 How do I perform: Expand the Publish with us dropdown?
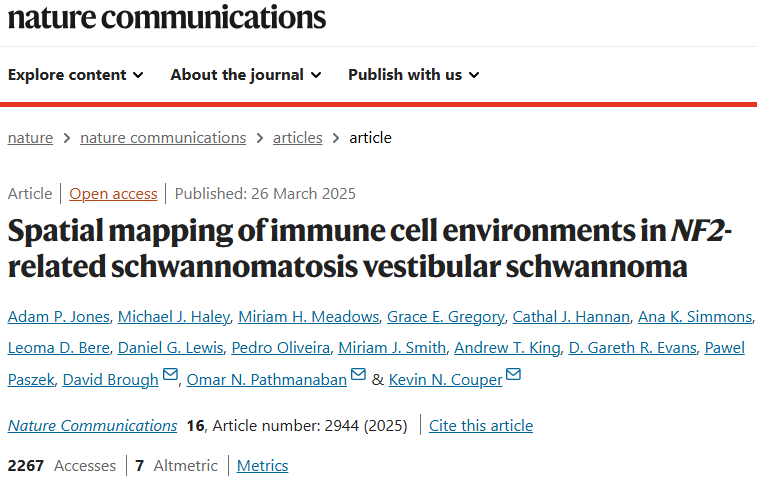click(414, 75)
